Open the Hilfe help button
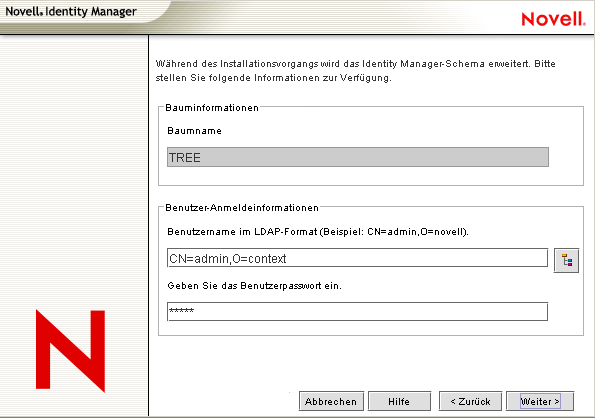Viewport: 595px width, 418px height. point(399,401)
